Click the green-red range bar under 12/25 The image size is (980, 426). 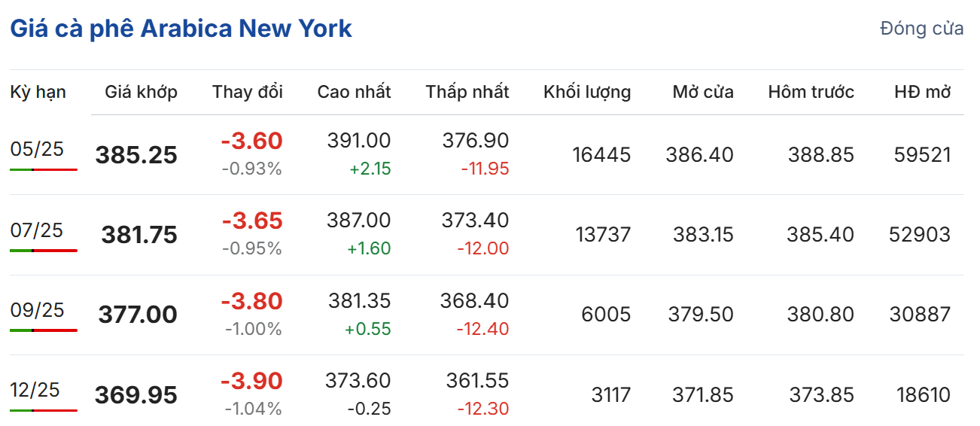click(x=44, y=410)
